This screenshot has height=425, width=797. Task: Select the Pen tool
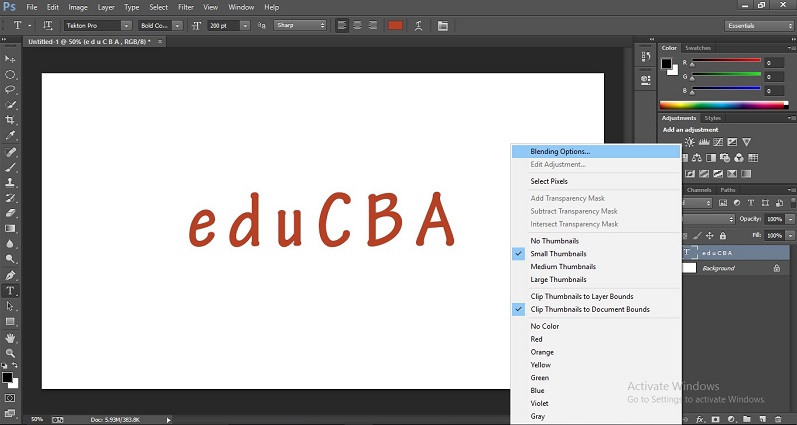[x=10, y=276]
